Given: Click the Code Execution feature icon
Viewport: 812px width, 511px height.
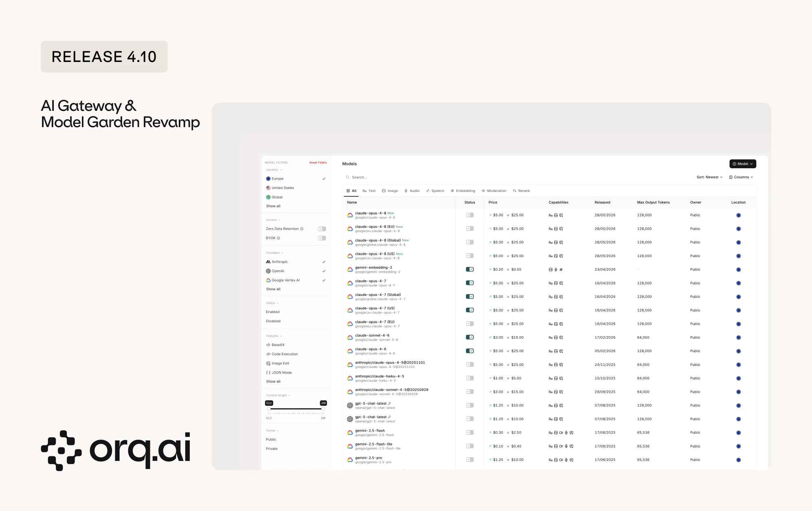Looking at the screenshot, I should [268, 354].
